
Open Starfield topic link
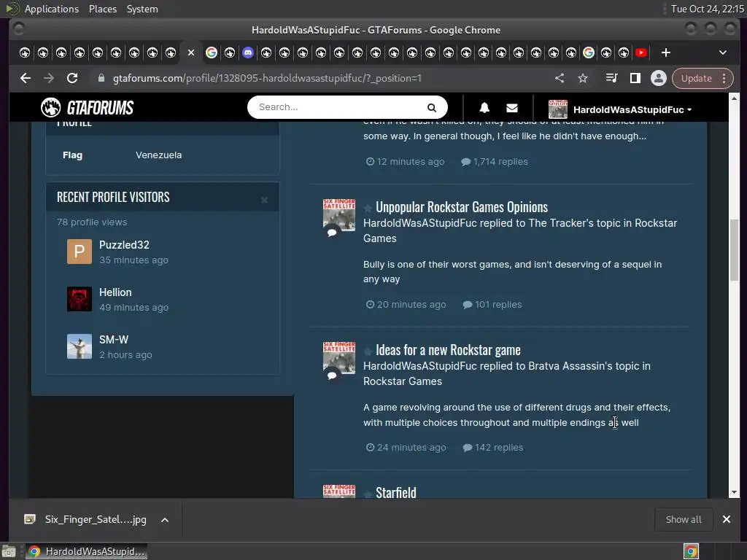pyautogui.click(x=396, y=492)
